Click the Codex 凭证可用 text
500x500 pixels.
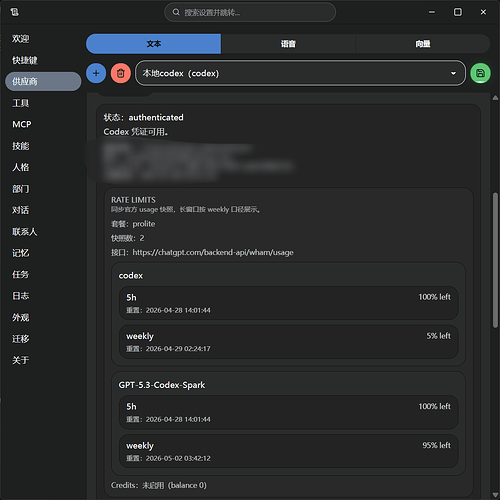click(136, 132)
